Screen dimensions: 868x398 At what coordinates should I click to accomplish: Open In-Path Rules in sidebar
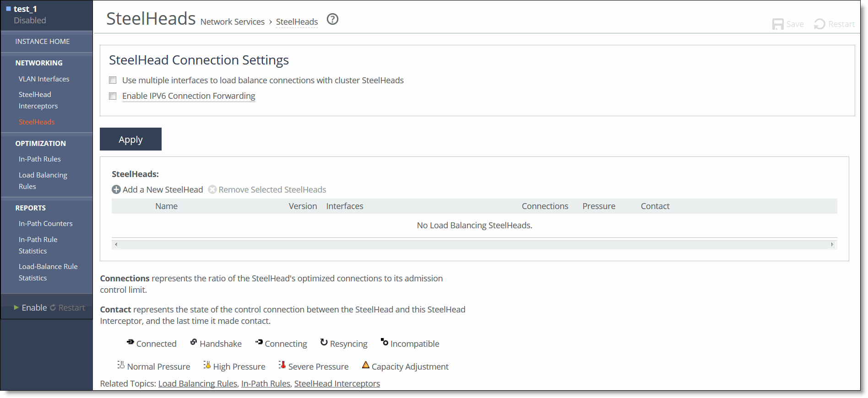coord(40,159)
